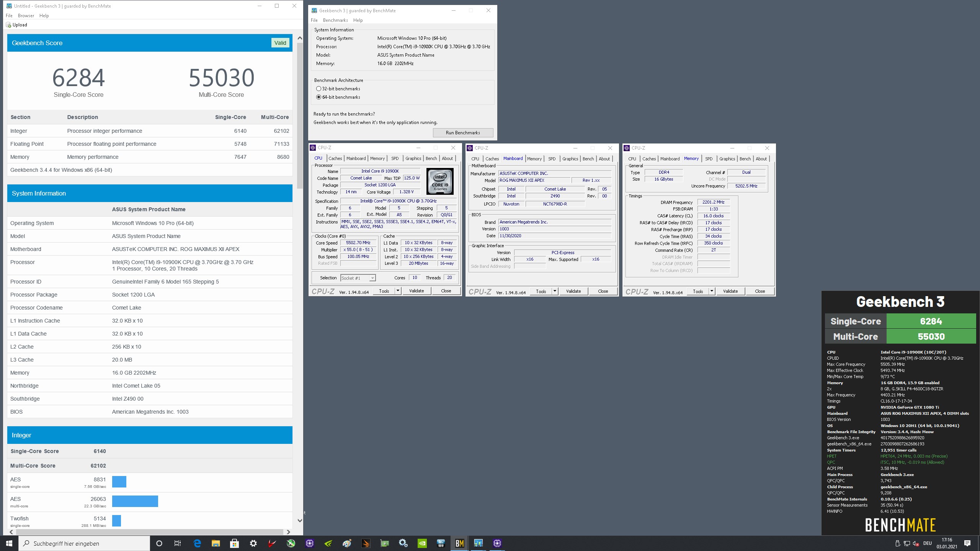Open the Socket #1 selection dropdown
980x551 pixels.
coord(358,278)
